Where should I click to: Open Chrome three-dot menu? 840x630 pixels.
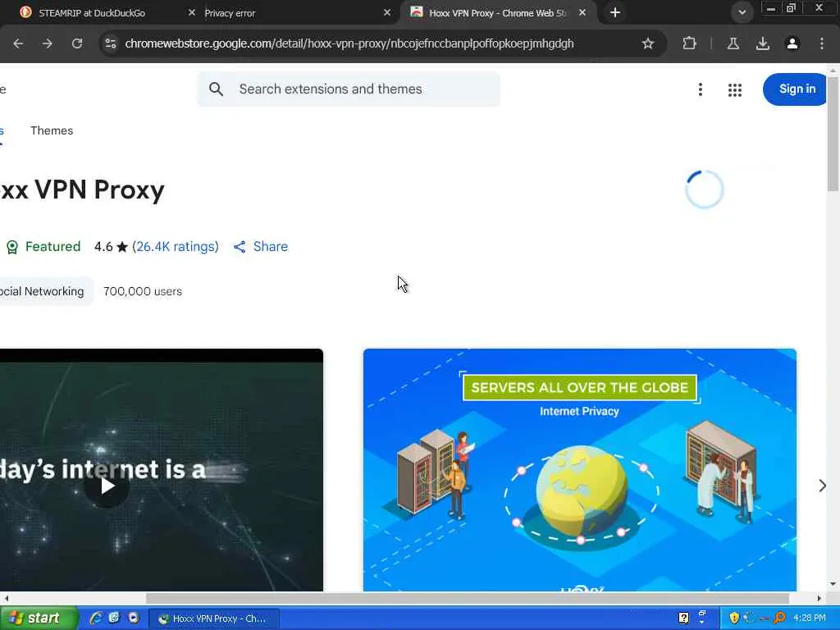(x=822, y=43)
